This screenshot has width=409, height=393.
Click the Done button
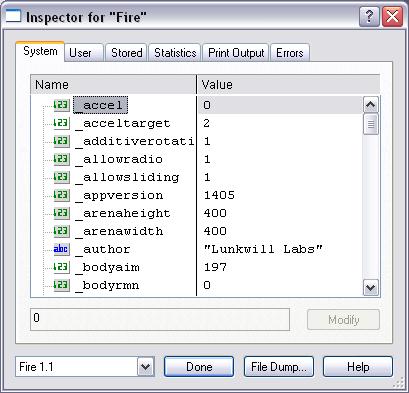199,367
